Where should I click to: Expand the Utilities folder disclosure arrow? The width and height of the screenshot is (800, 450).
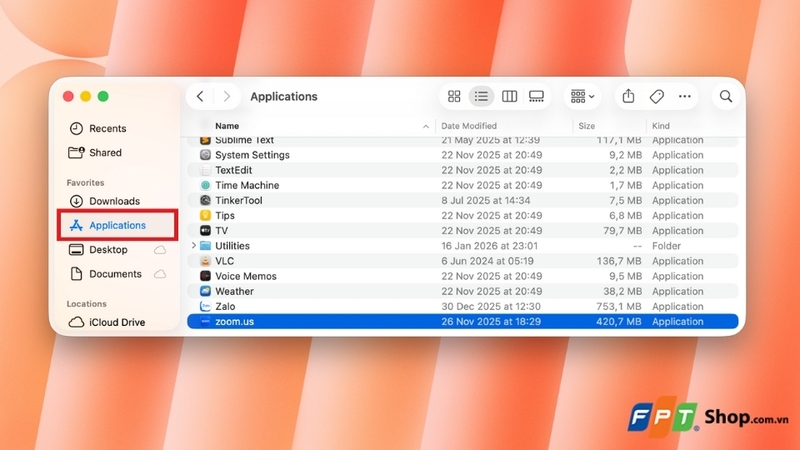pos(194,245)
